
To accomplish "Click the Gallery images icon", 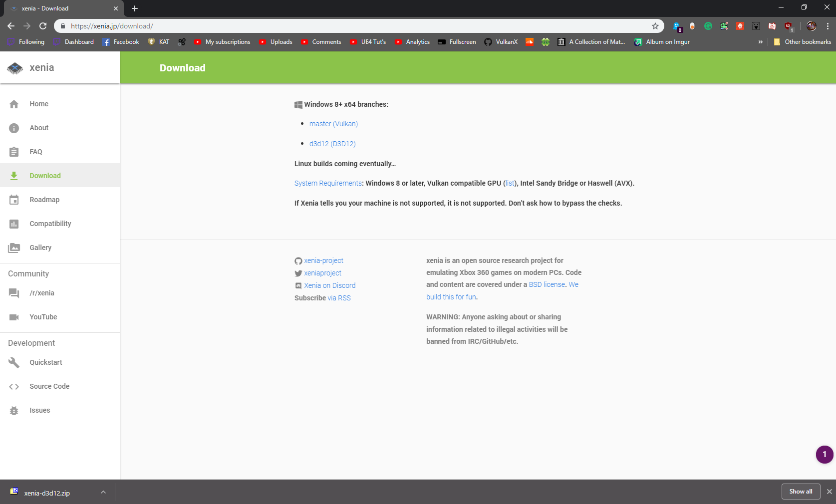I will tap(14, 248).
